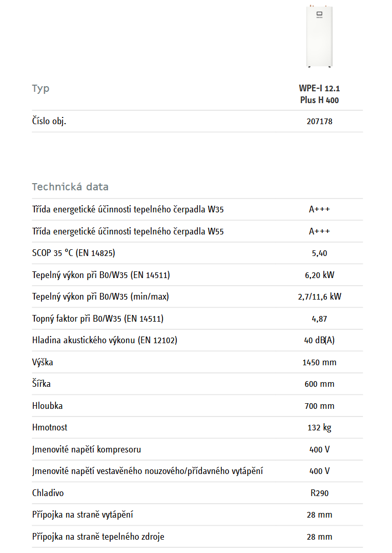Select the R290 refrigerant value
This screenshot has height=553, width=392.
[x=319, y=493]
